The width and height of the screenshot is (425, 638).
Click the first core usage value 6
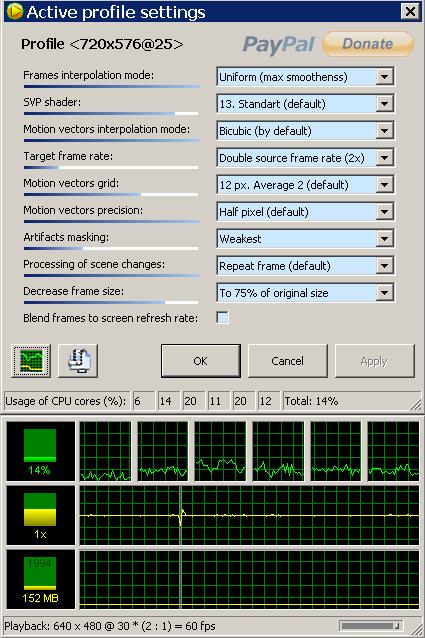point(144,401)
